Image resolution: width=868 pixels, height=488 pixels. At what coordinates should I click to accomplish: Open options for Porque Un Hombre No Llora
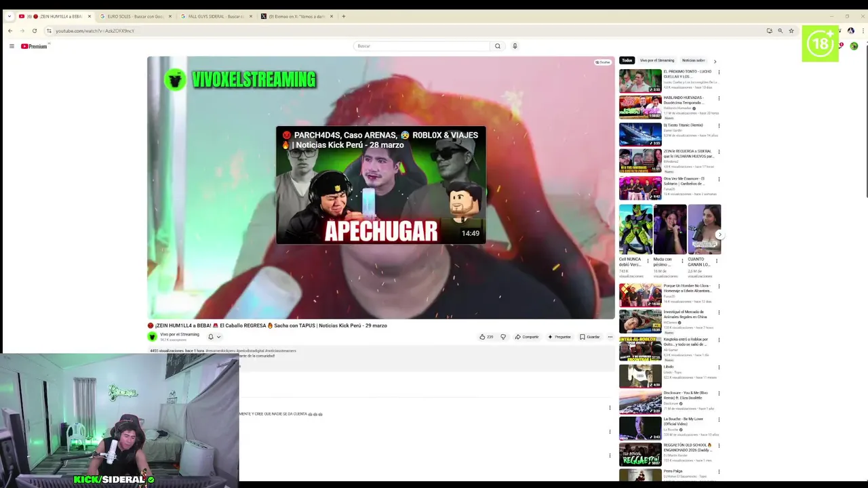click(x=719, y=286)
